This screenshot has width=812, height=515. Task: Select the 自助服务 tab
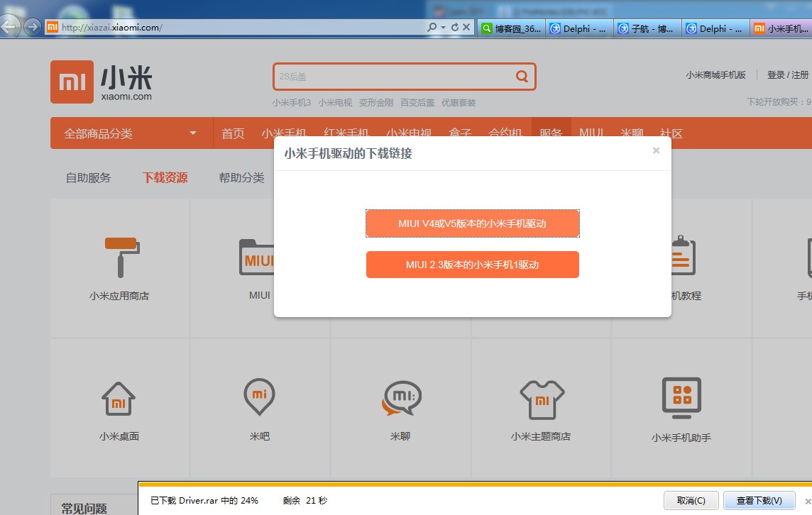pos(89,177)
